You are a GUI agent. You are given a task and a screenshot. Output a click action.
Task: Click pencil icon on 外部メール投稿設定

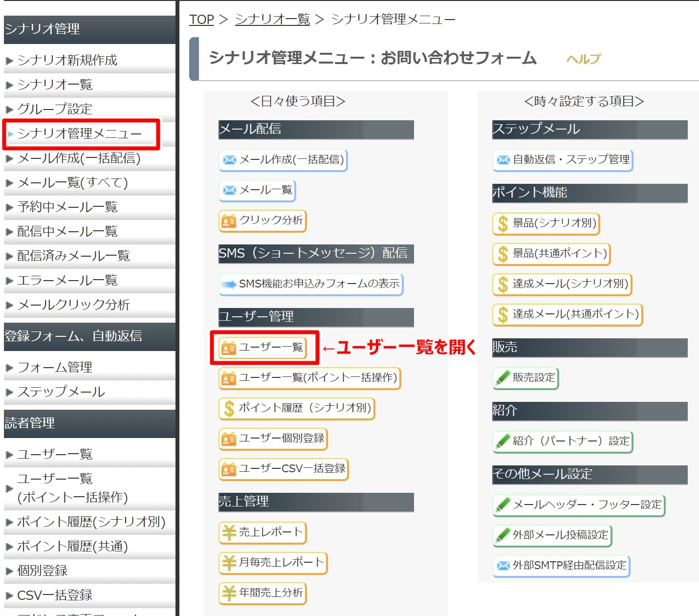point(503,535)
